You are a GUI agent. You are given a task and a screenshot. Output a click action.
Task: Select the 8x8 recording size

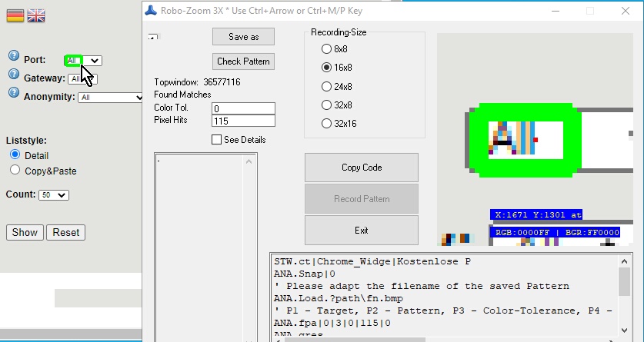pyautogui.click(x=327, y=49)
